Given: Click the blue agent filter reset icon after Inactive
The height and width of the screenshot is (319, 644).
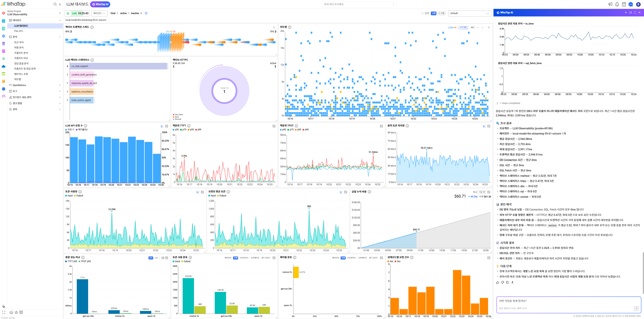Looking at the screenshot, I should coord(146,13).
